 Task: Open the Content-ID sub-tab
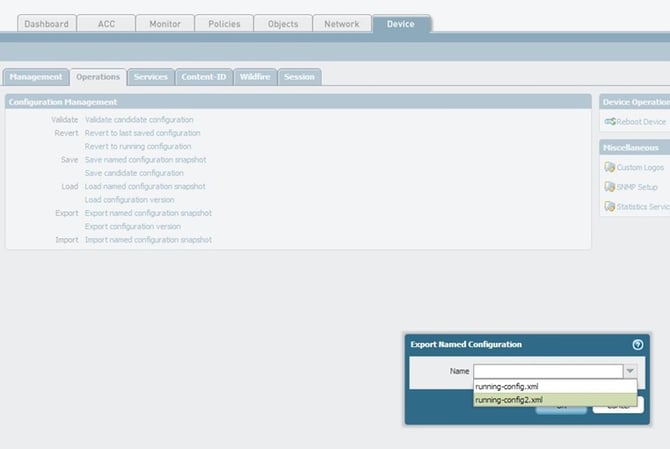click(204, 77)
